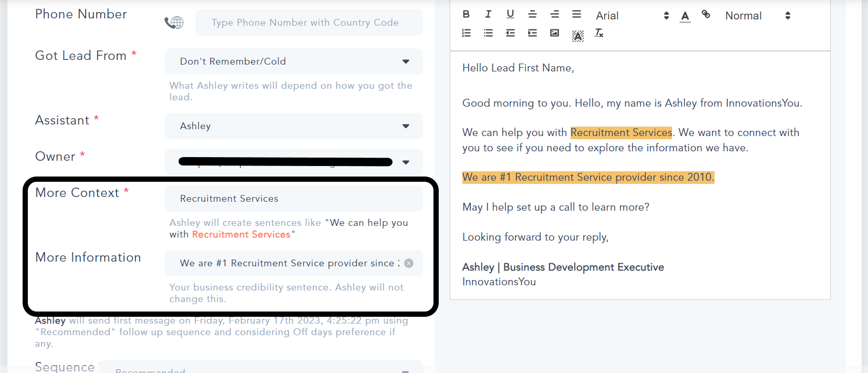This screenshot has width=868, height=373.
Task: Toggle bold formatting in the email editor
Action: [x=466, y=14]
